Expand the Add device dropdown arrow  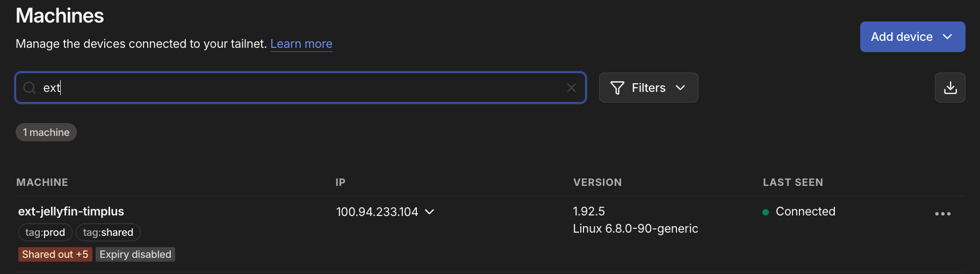tap(947, 37)
